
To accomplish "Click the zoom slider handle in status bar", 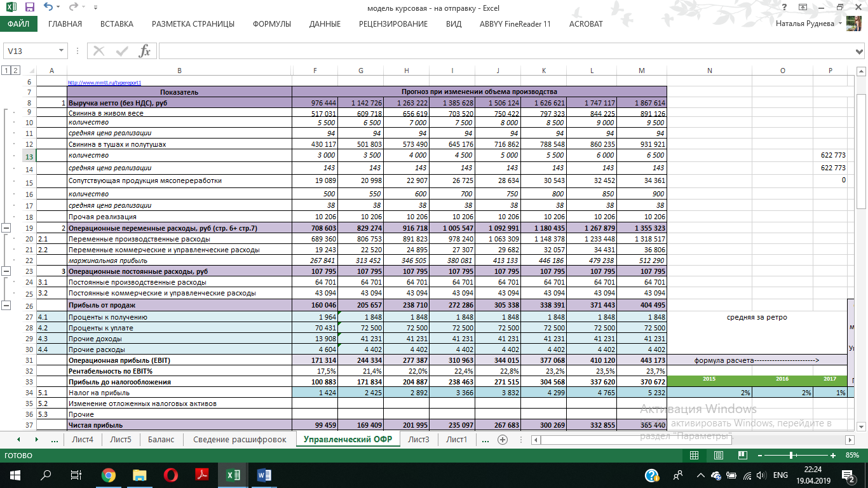I will (x=790, y=456).
